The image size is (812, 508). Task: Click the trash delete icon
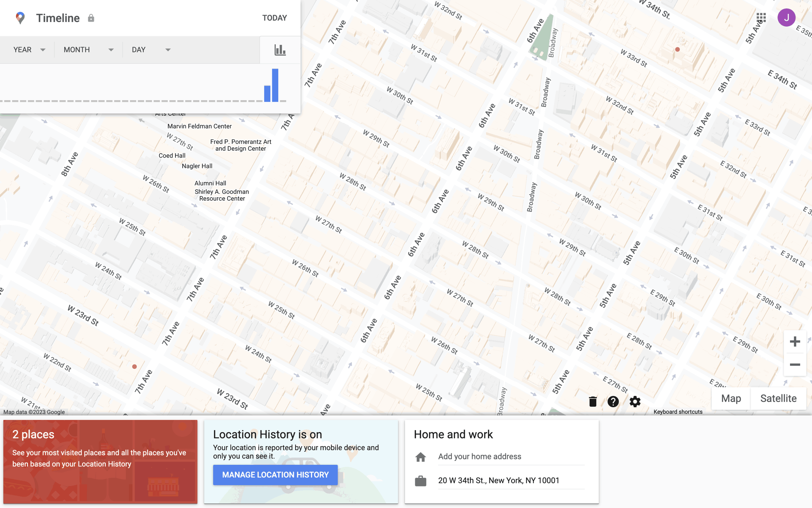pos(593,401)
